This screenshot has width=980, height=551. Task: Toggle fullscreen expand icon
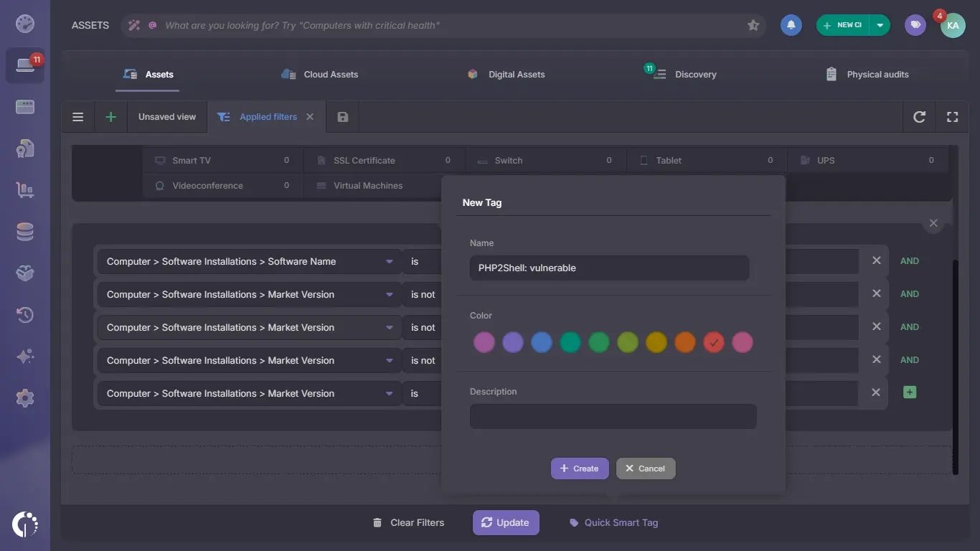point(952,117)
